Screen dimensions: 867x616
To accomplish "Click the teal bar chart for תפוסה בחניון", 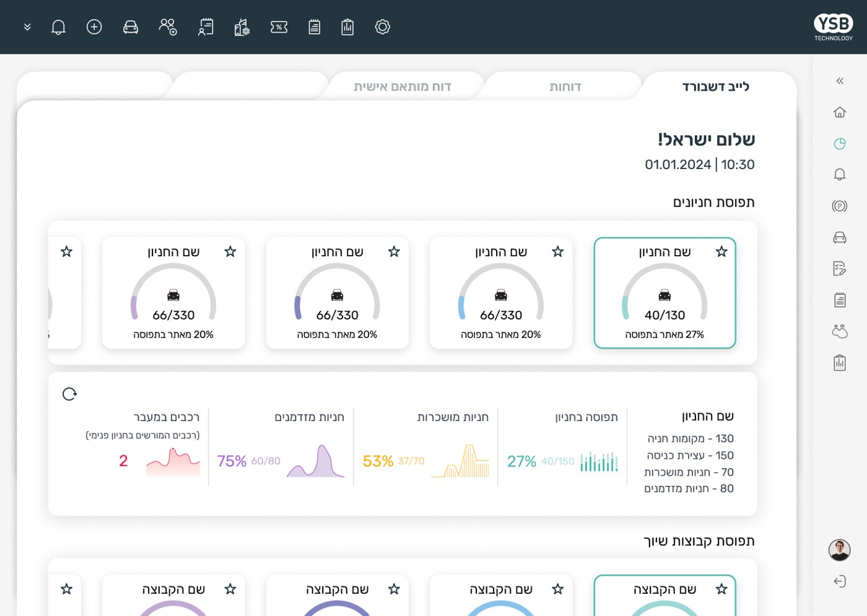I will pyautogui.click(x=599, y=461).
